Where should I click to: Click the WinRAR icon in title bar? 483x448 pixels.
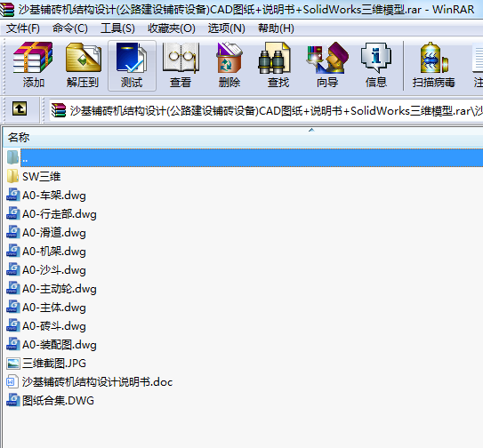coord(7,9)
